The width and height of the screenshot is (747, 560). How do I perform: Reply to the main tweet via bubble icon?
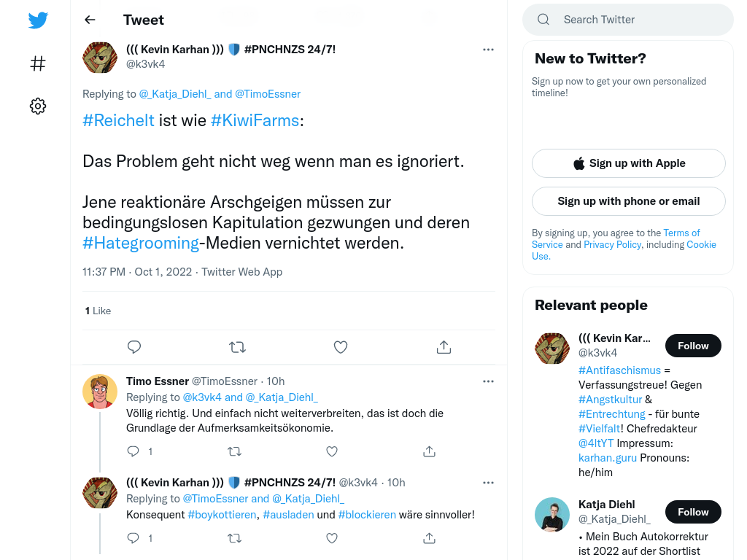(134, 346)
